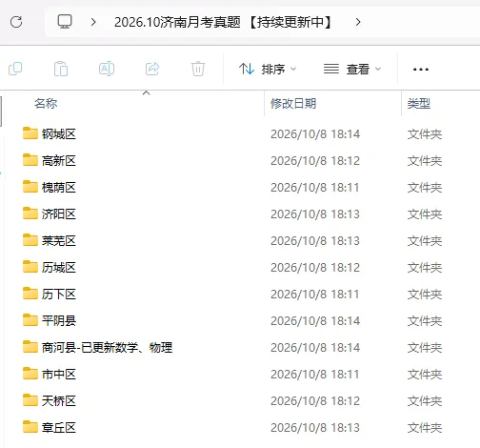The height and width of the screenshot is (448, 480).
Task: Select the 高新区 folder icon
Action: (x=30, y=160)
